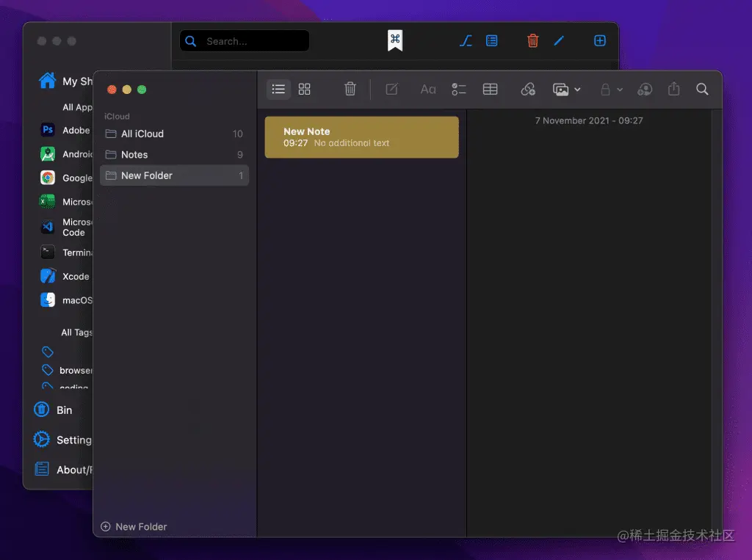Select macOS Finder entry in back window sidebar

[x=65, y=300]
